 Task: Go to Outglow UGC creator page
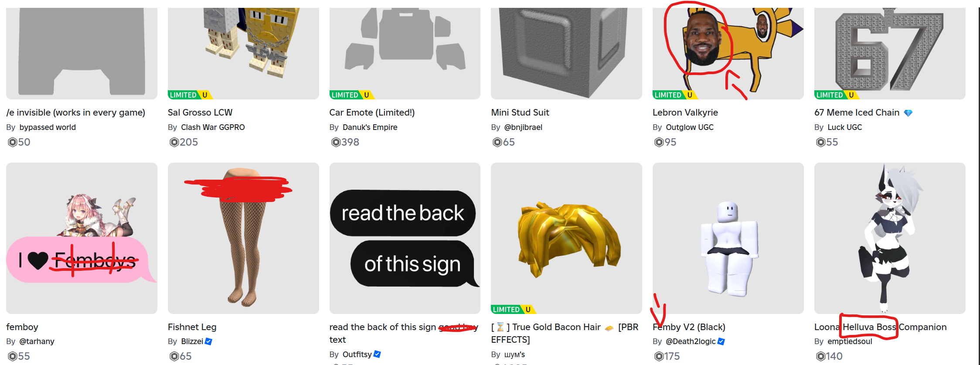690,127
